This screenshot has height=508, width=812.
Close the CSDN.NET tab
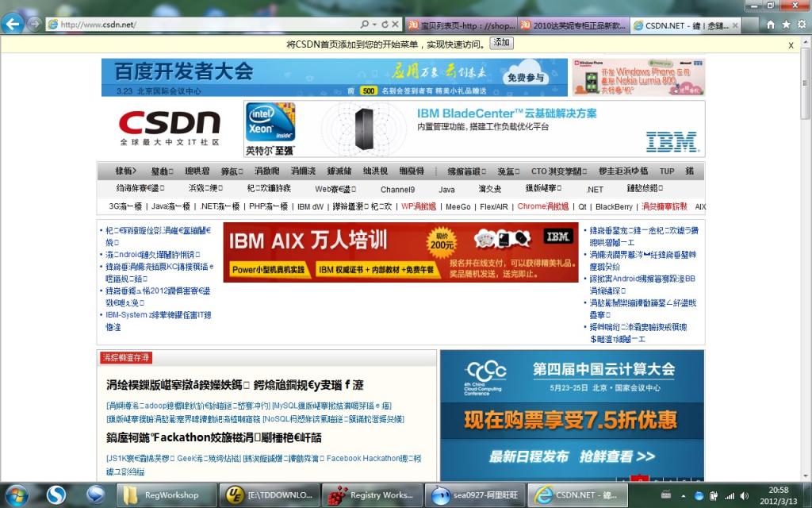735,25
